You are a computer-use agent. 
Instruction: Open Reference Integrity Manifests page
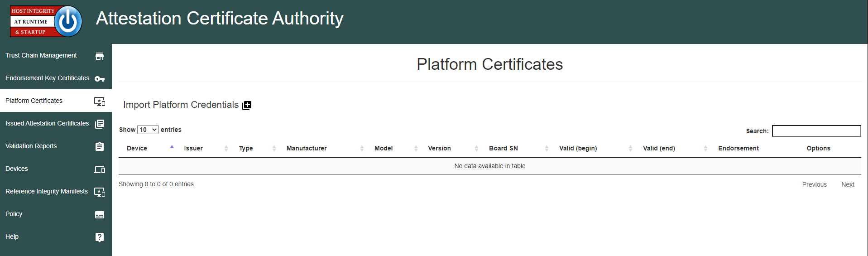click(x=56, y=191)
